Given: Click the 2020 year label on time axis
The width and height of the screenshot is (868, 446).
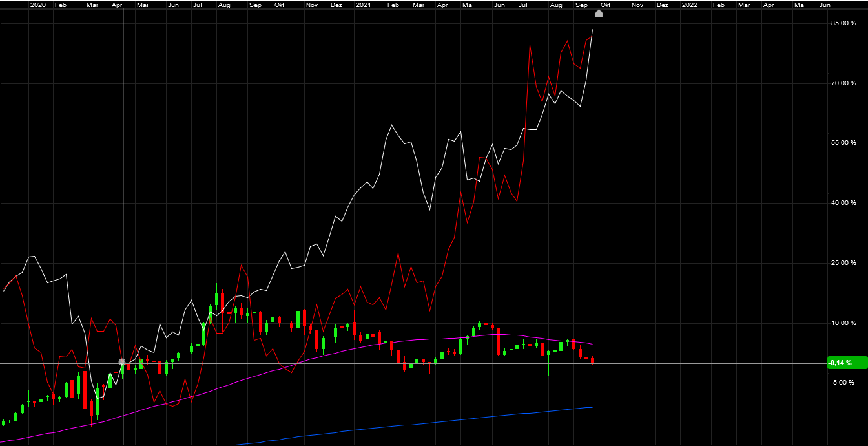Looking at the screenshot, I should pos(38,5).
